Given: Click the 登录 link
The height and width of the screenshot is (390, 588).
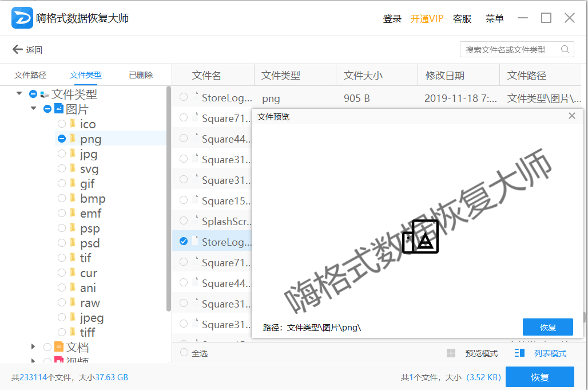Looking at the screenshot, I should point(392,18).
